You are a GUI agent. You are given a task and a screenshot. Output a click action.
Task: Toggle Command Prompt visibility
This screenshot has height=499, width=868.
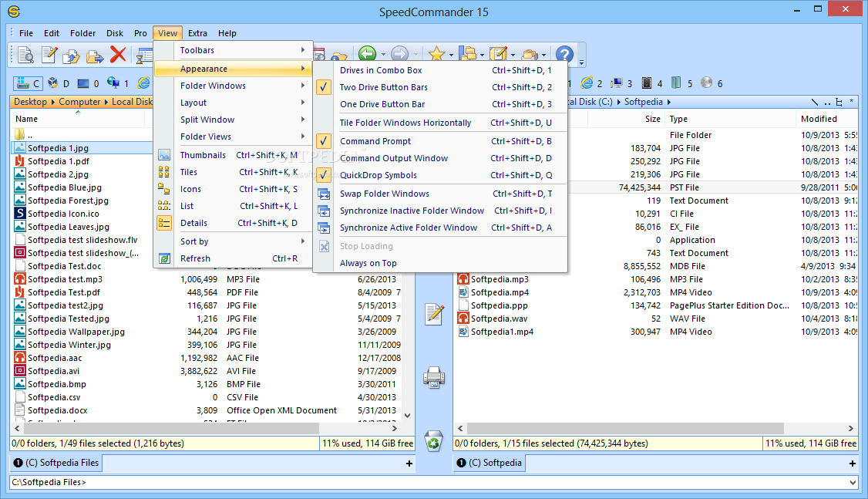(x=440, y=141)
